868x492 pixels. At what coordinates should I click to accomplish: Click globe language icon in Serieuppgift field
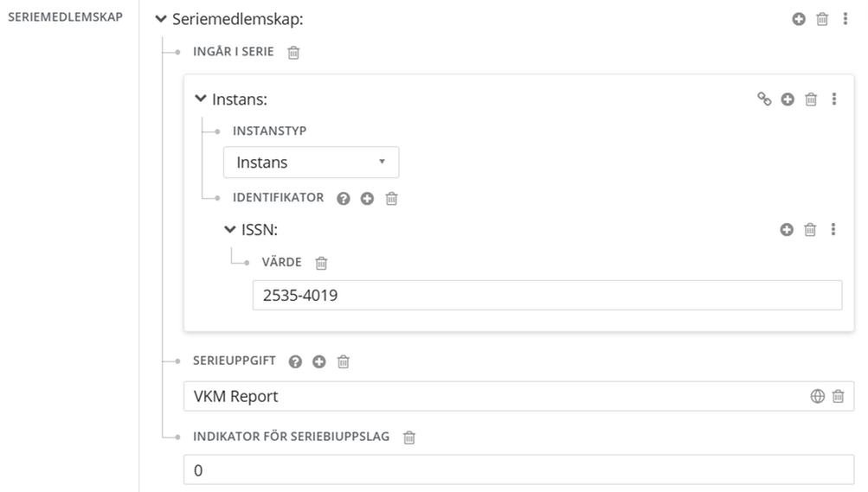[x=817, y=396]
